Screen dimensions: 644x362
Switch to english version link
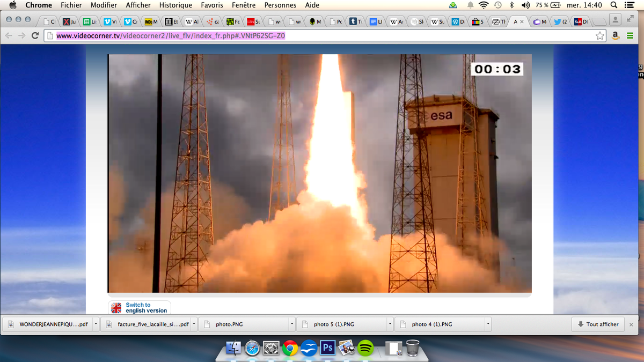point(146,308)
